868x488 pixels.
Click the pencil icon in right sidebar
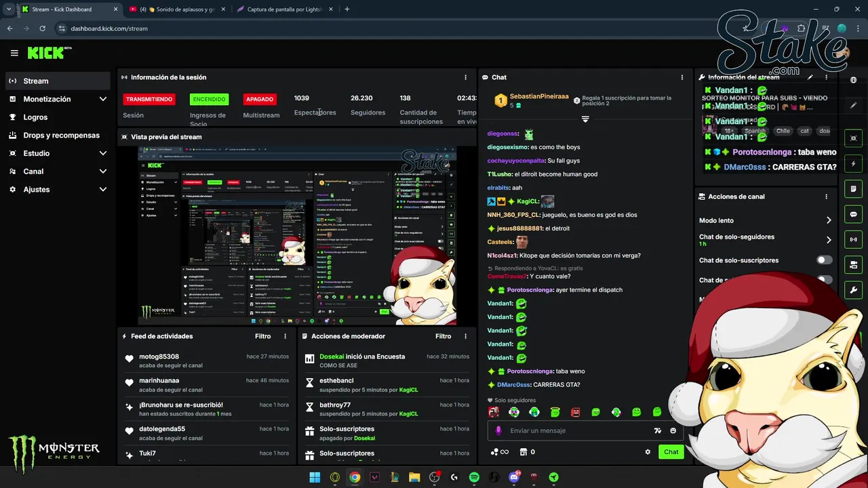pyautogui.click(x=854, y=106)
